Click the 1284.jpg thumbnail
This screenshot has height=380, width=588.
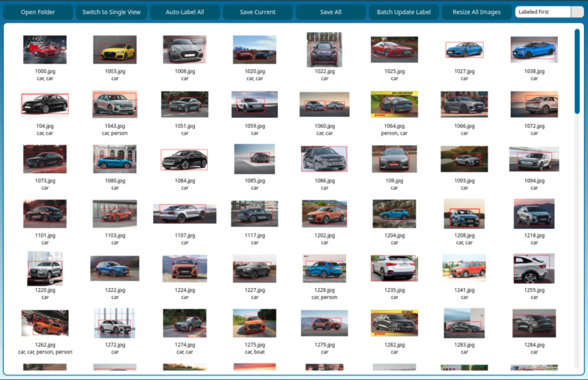534,323
